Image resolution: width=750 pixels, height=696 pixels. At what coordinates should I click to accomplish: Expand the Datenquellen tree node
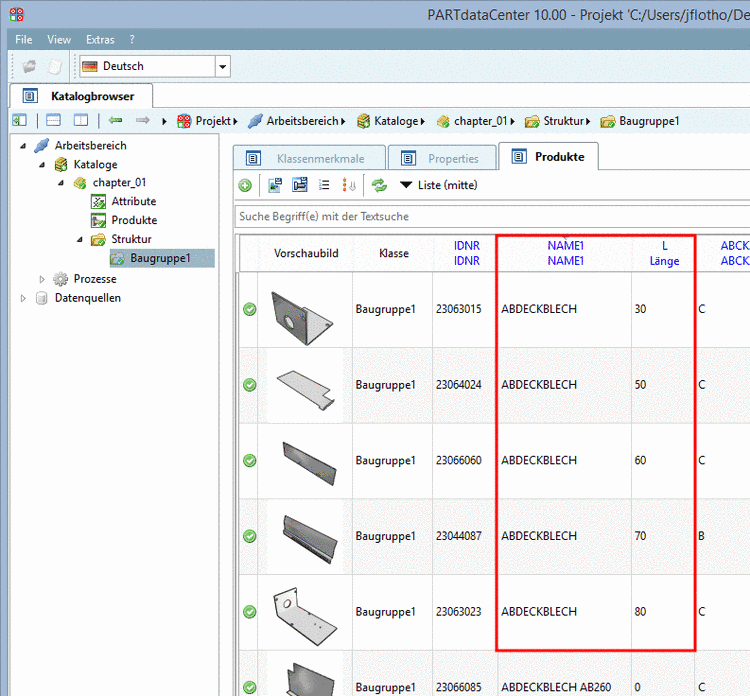coord(23,298)
